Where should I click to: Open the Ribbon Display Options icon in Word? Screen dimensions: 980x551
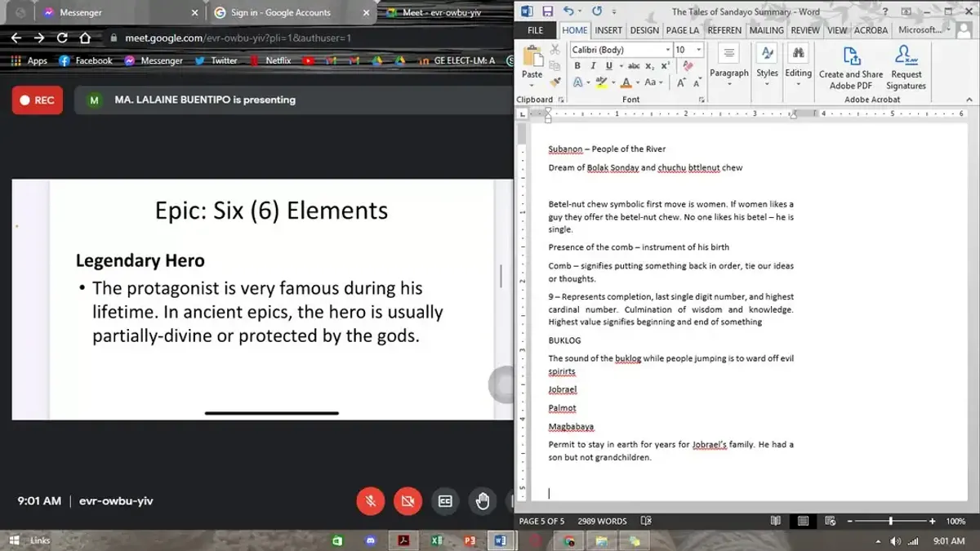pyautogui.click(x=906, y=11)
